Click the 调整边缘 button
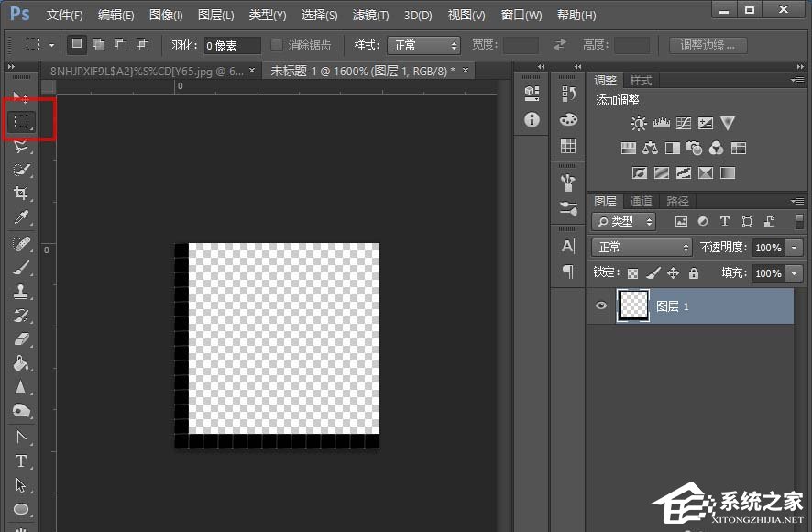Viewport: 812px width, 532px height. (x=708, y=45)
